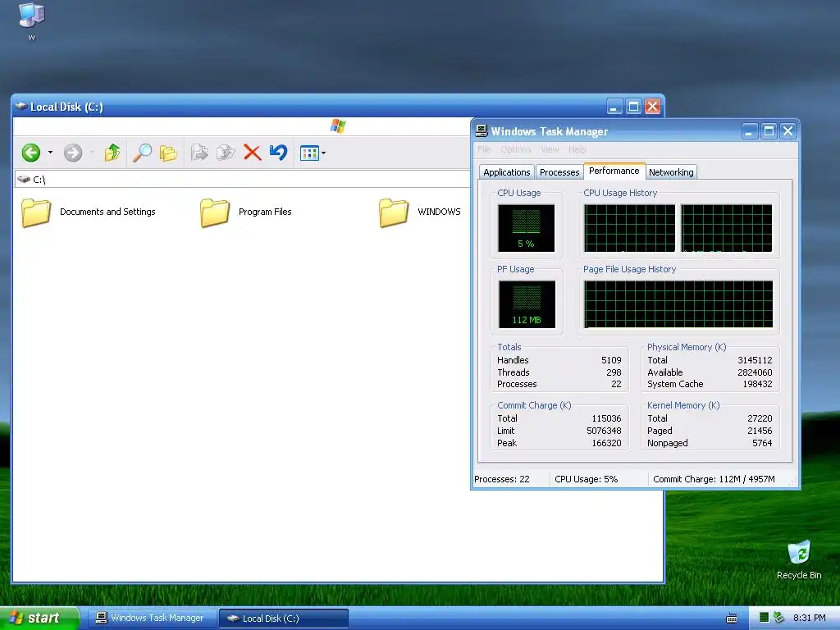Click the tray icon next to the clock
The image size is (840, 630).
779,618
